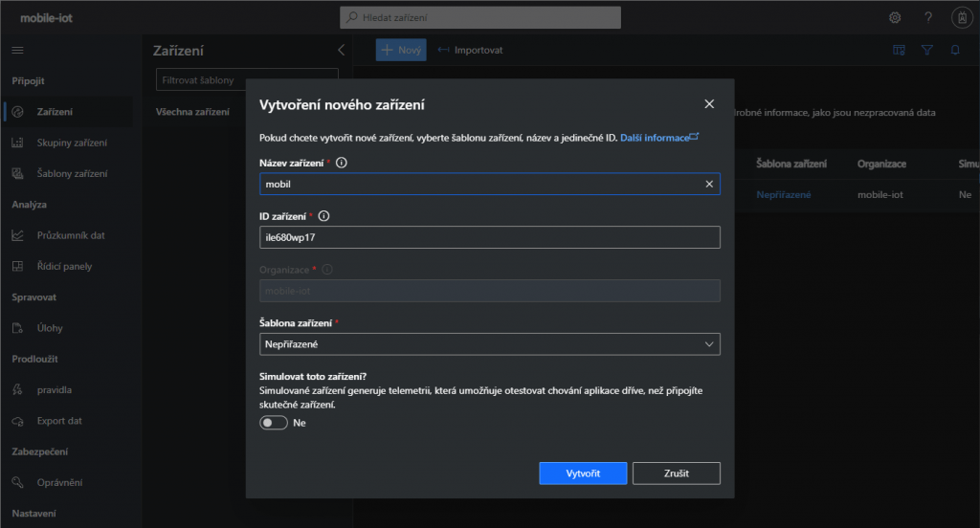Open help question mark icon

coord(927,17)
